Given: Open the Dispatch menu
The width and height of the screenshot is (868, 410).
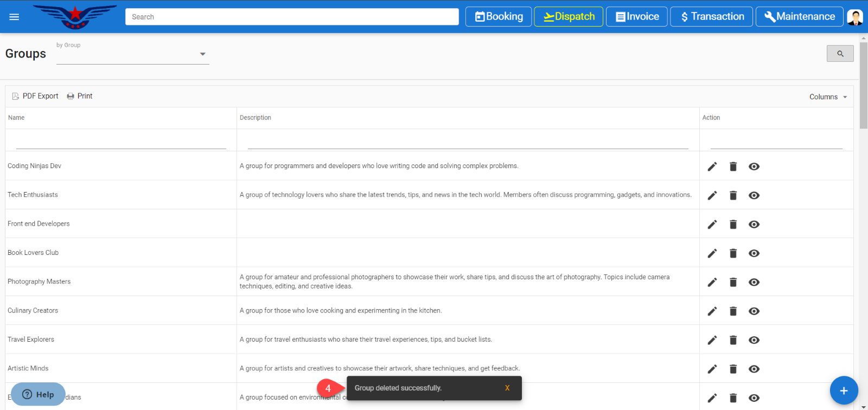Looking at the screenshot, I should point(568,17).
